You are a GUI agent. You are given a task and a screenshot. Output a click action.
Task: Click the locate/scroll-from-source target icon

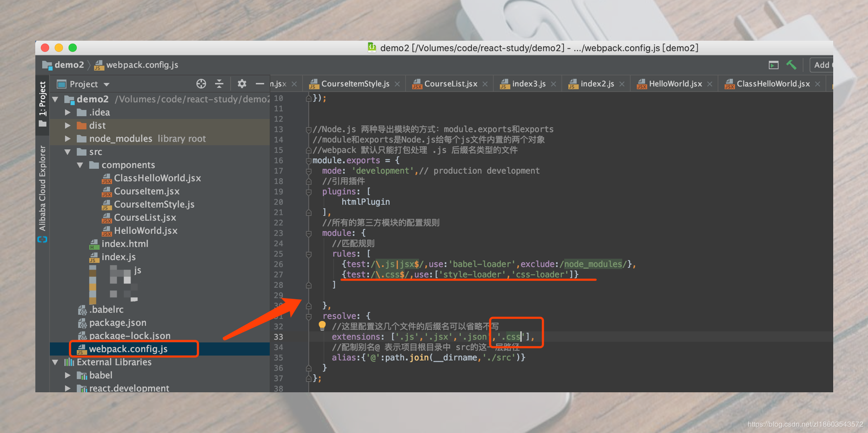[x=201, y=84]
